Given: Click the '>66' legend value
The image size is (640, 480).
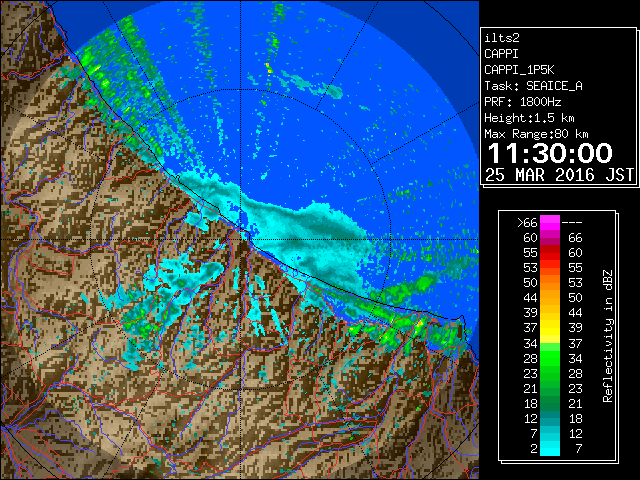Looking at the screenshot, I should (527, 222).
